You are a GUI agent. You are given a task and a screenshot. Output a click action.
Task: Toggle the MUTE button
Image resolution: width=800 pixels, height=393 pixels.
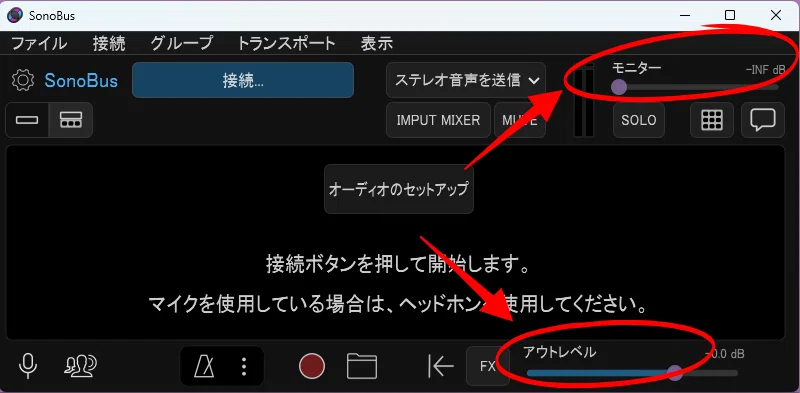pyautogui.click(x=520, y=120)
